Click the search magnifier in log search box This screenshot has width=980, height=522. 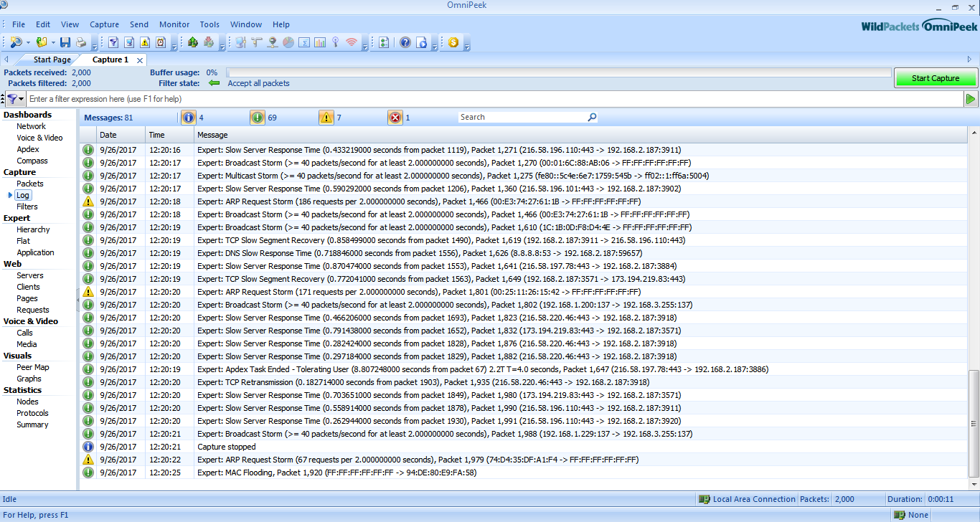[592, 118]
